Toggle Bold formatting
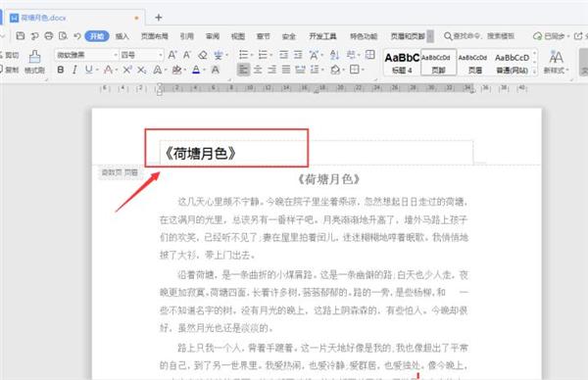Screen dimensions: 588x380 tap(61, 70)
